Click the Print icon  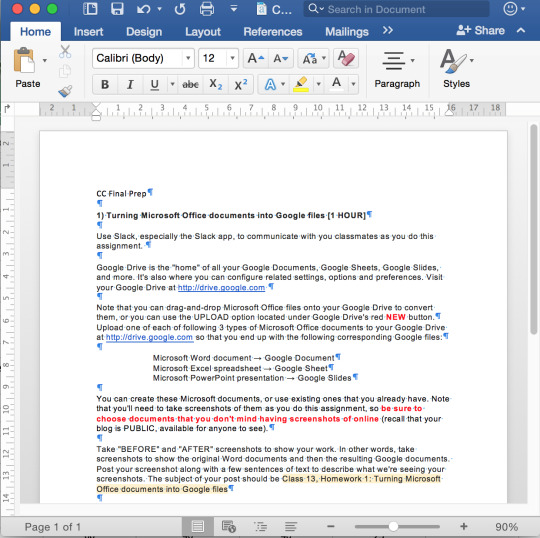[x=207, y=9]
